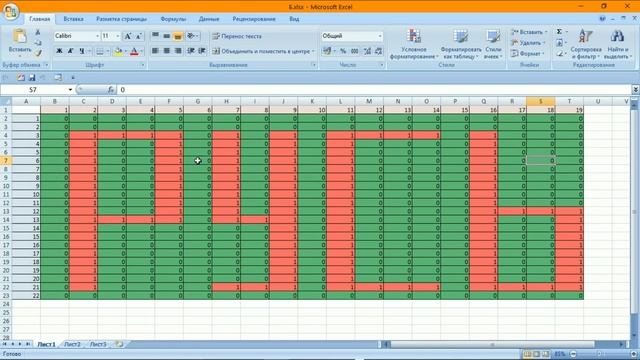Screen dimensions: 640x360
Task: Open the borders dropdown arrow
Action: click(x=107, y=51)
